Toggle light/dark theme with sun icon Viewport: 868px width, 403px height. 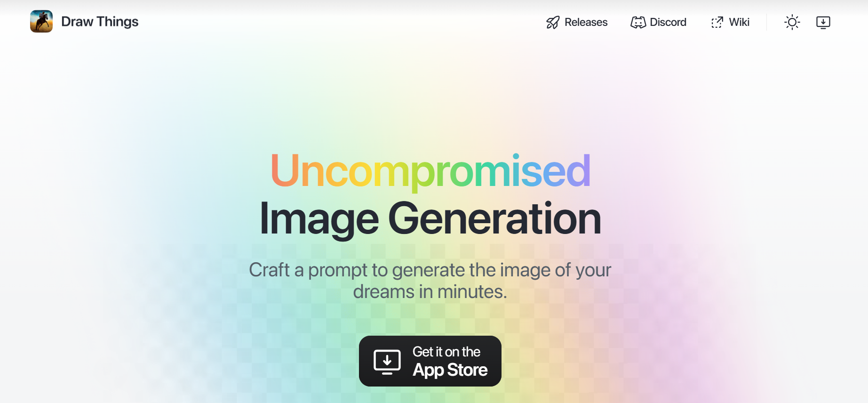[792, 22]
